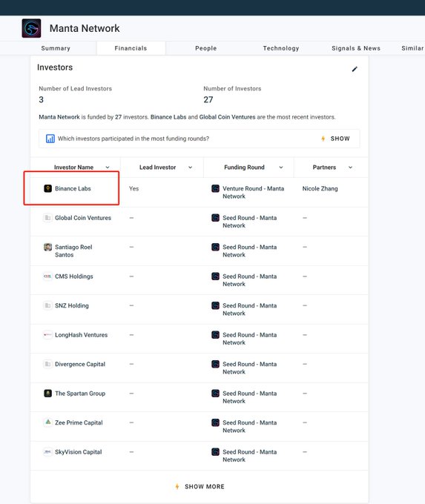Click lightning bolt icon beside SHOW MORE
Image resolution: width=425 pixels, height=504 pixels.
pyautogui.click(x=177, y=486)
